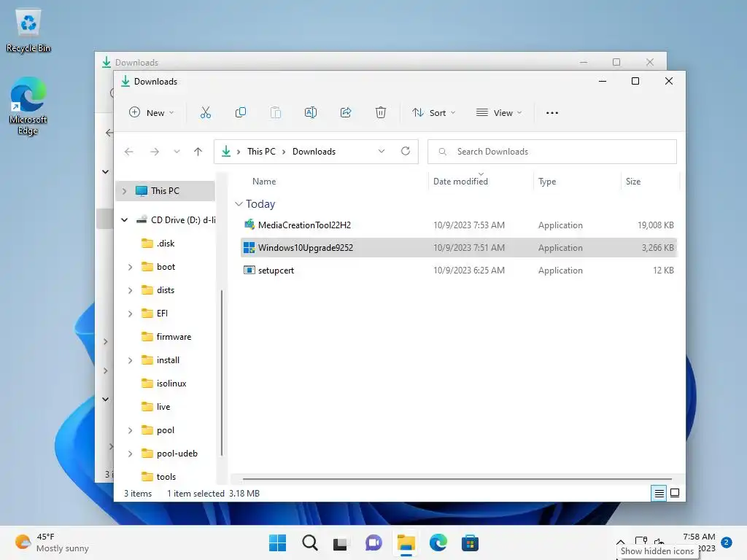Expand the dists folder node
The width and height of the screenshot is (747, 560).
pos(130,290)
